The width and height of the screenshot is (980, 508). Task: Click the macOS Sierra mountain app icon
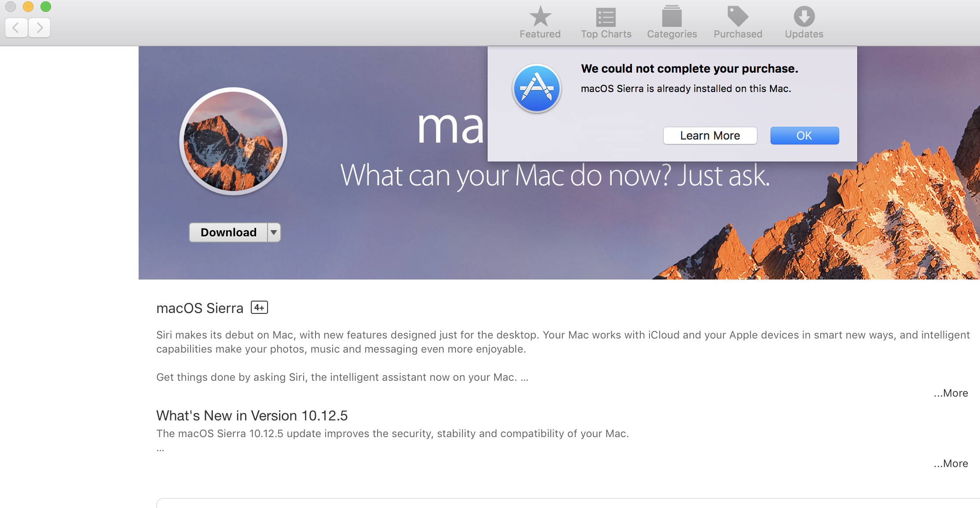click(233, 141)
